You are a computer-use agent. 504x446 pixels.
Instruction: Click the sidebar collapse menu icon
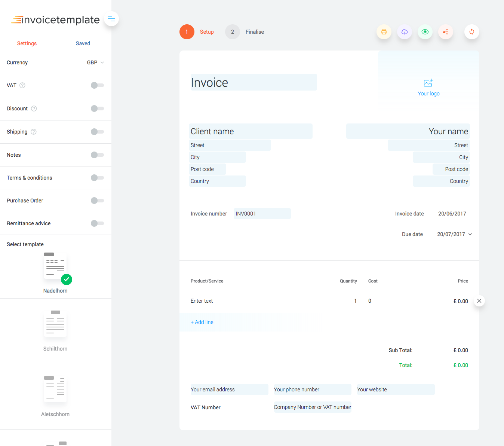pos(111,19)
